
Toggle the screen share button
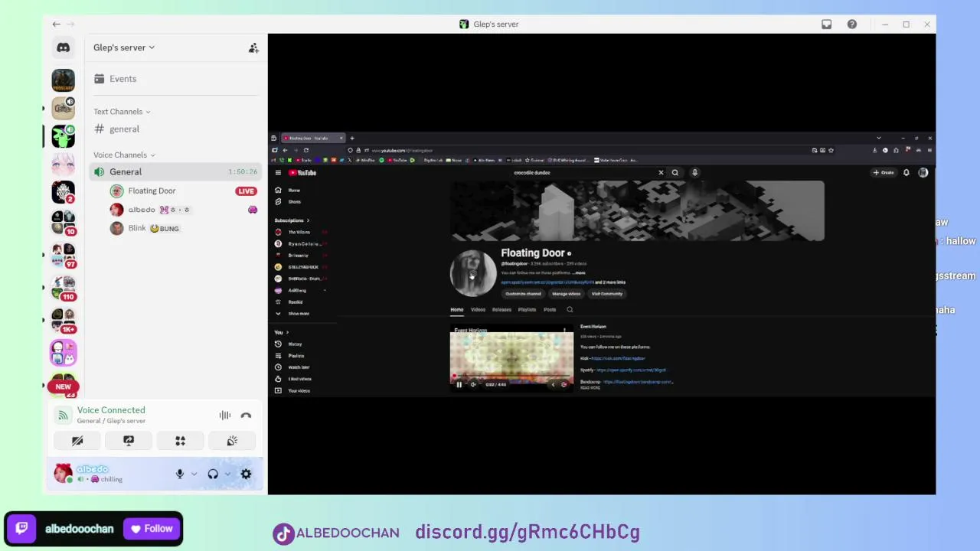tap(129, 441)
